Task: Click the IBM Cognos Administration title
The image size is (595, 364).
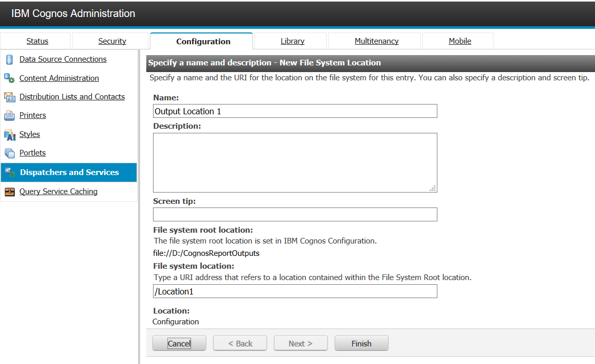Action: pos(73,13)
